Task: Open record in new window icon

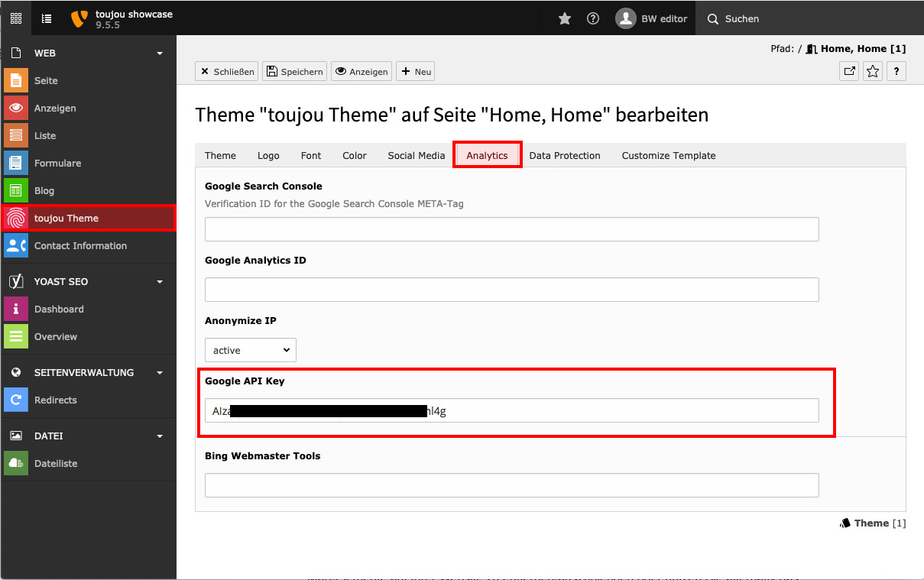Action: click(849, 72)
